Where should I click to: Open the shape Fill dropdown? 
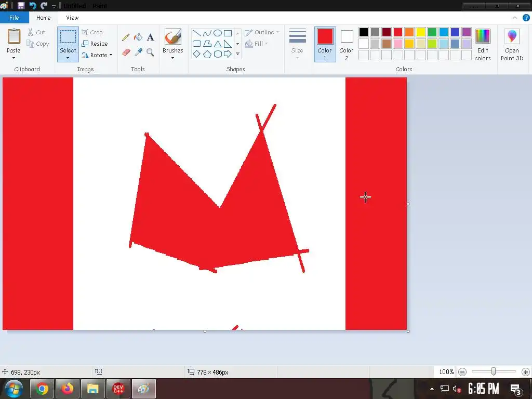(257, 44)
